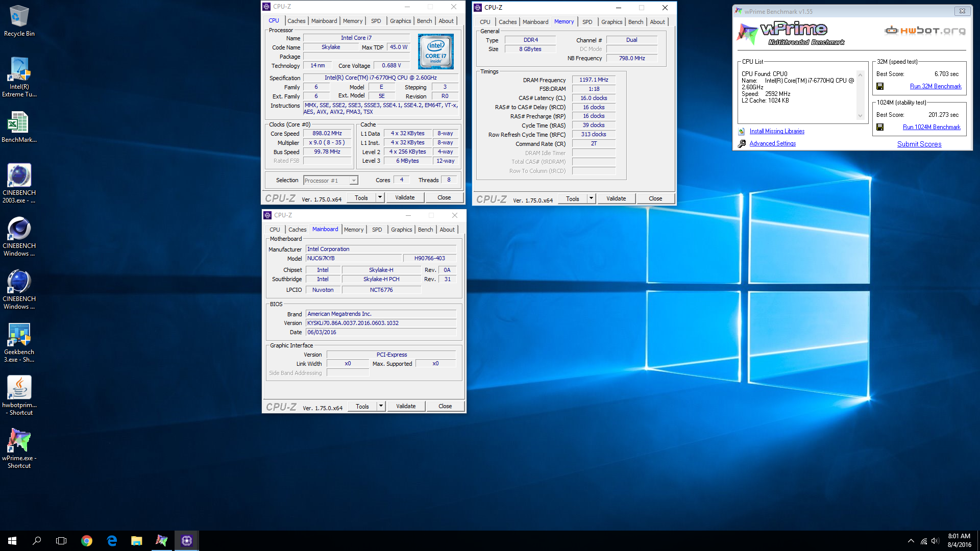Open About tab in Memory CPU-Z window
Image resolution: width=980 pixels, height=551 pixels.
[657, 22]
